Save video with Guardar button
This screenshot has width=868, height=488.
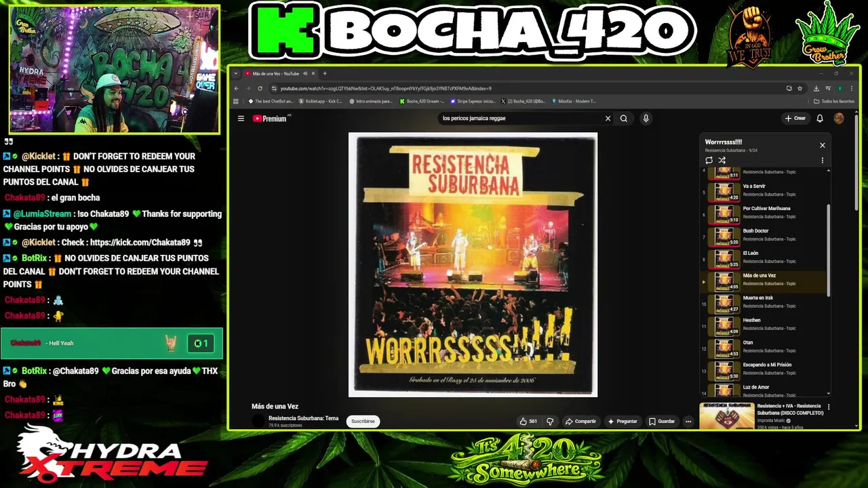[x=662, y=422]
